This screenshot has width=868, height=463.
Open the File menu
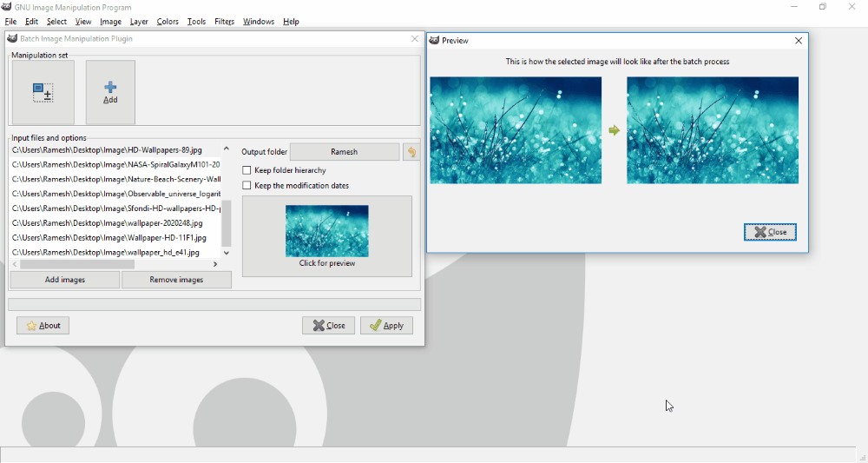point(10,22)
